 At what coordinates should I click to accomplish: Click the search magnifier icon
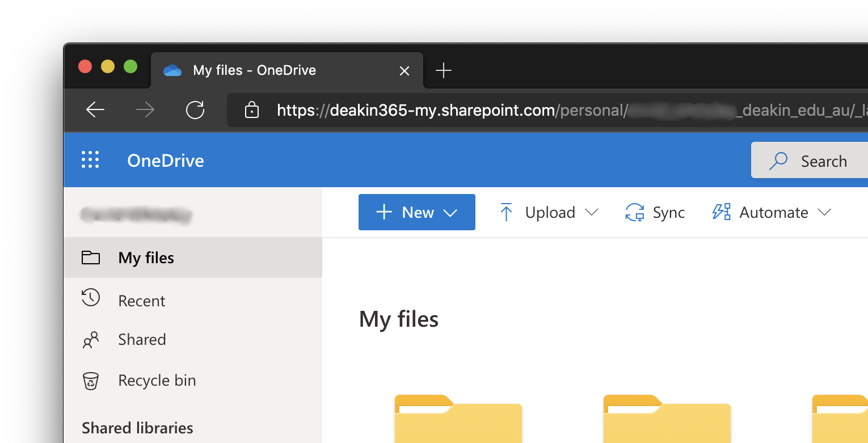778,161
